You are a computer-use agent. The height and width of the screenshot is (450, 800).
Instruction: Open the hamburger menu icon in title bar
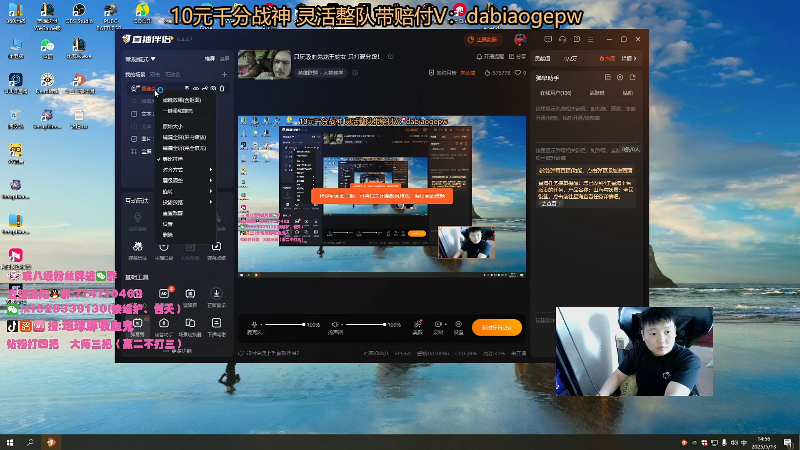tap(590, 39)
